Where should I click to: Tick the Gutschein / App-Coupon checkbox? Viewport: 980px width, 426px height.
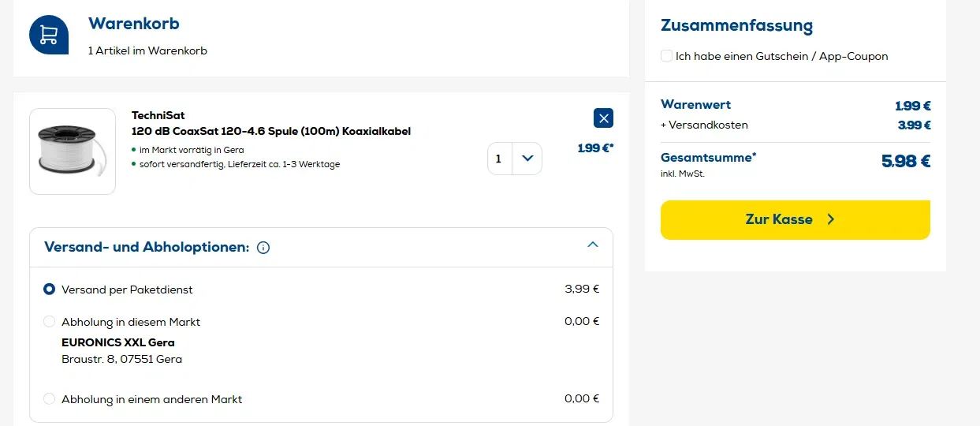point(667,56)
